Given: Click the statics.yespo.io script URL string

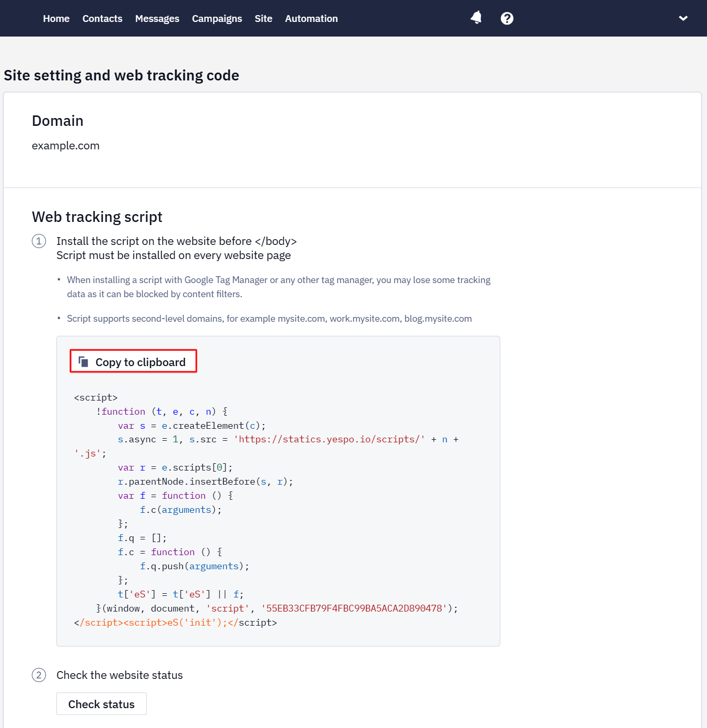Looking at the screenshot, I should tap(329, 439).
